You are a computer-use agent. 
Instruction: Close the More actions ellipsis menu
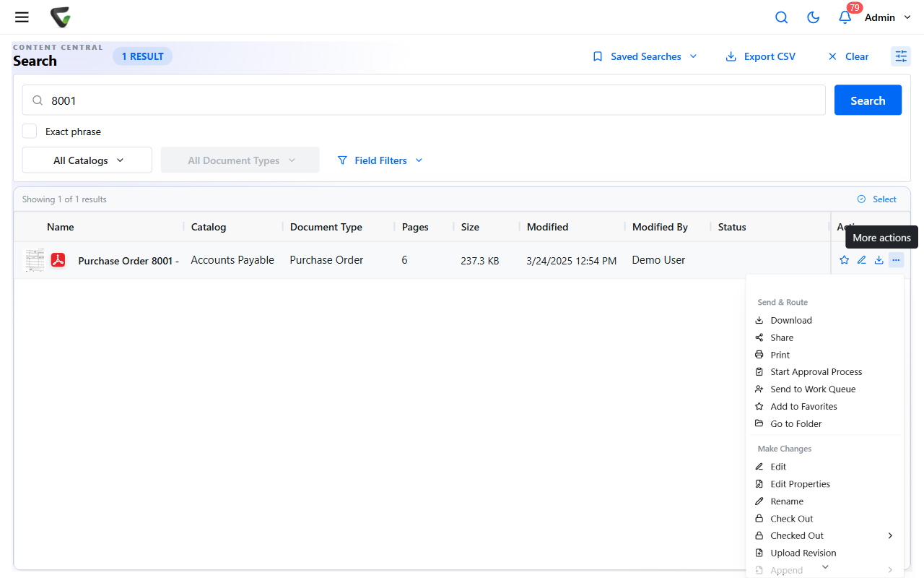(x=896, y=260)
